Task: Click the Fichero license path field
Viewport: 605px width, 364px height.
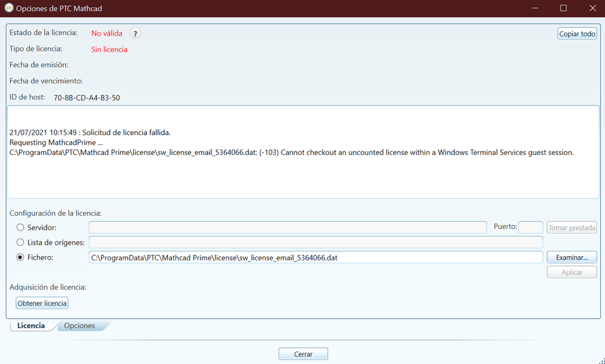Action: tap(316, 257)
